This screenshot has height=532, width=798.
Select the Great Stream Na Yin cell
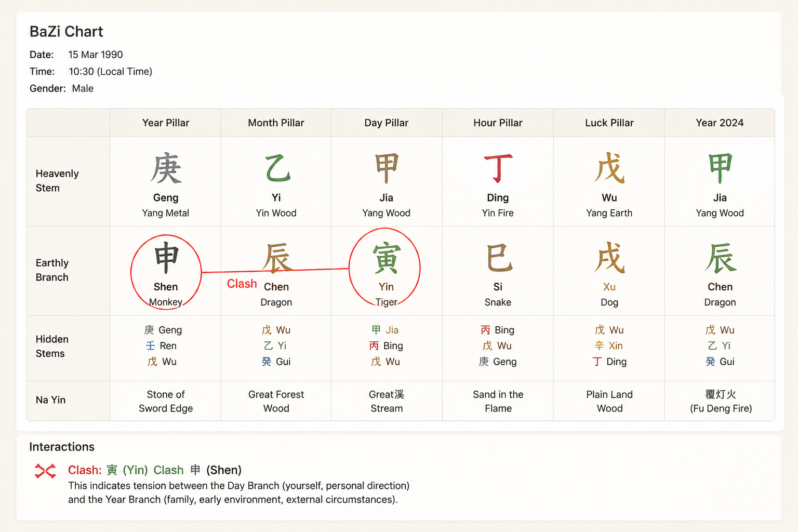coord(387,401)
